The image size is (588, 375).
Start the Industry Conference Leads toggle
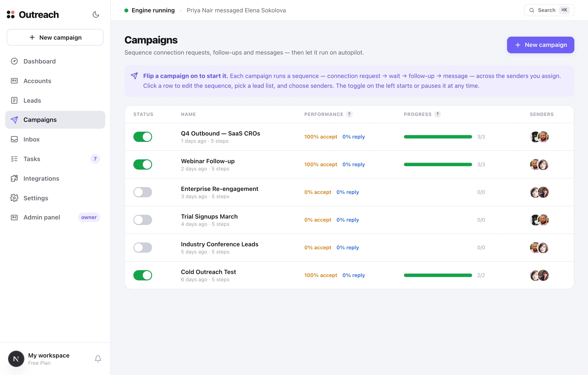point(143,248)
